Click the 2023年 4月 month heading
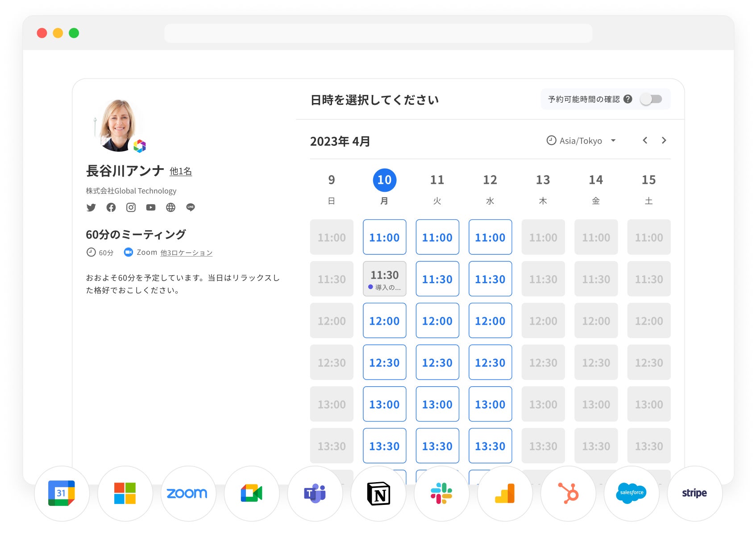This screenshot has height=537, width=756. (x=340, y=141)
